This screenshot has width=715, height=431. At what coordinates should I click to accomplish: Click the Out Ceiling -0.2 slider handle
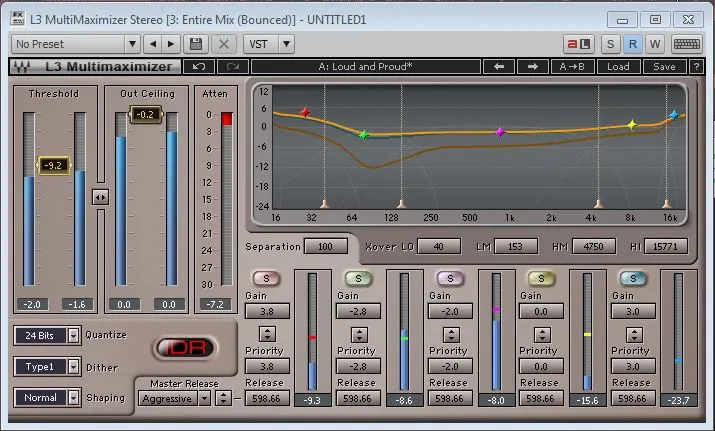(x=145, y=114)
